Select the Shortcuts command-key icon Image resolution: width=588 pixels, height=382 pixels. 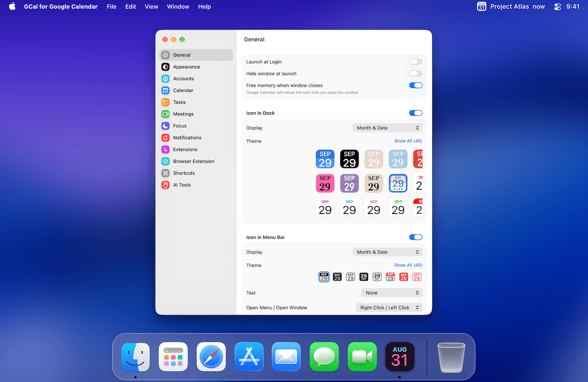[x=166, y=173]
